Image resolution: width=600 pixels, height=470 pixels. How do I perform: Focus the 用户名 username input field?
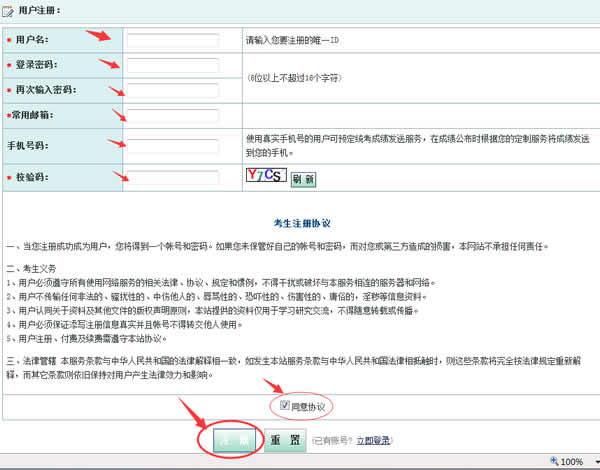(172, 40)
